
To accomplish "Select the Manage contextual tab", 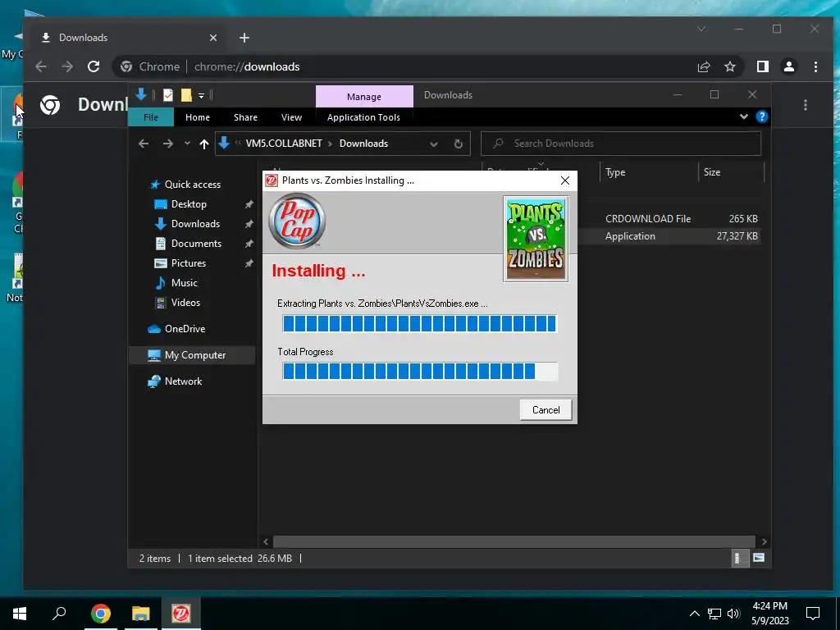I will tap(364, 97).
